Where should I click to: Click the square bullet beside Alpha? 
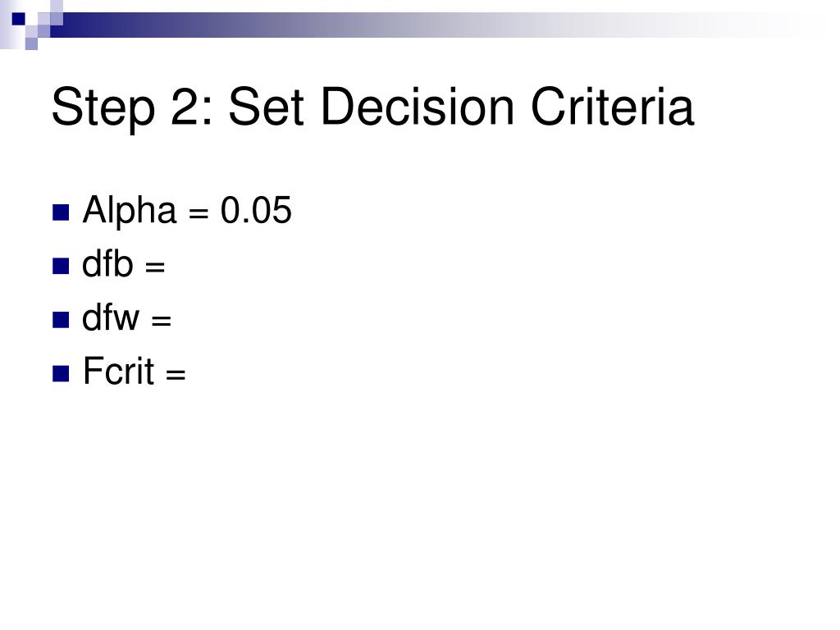coord(61,212)
